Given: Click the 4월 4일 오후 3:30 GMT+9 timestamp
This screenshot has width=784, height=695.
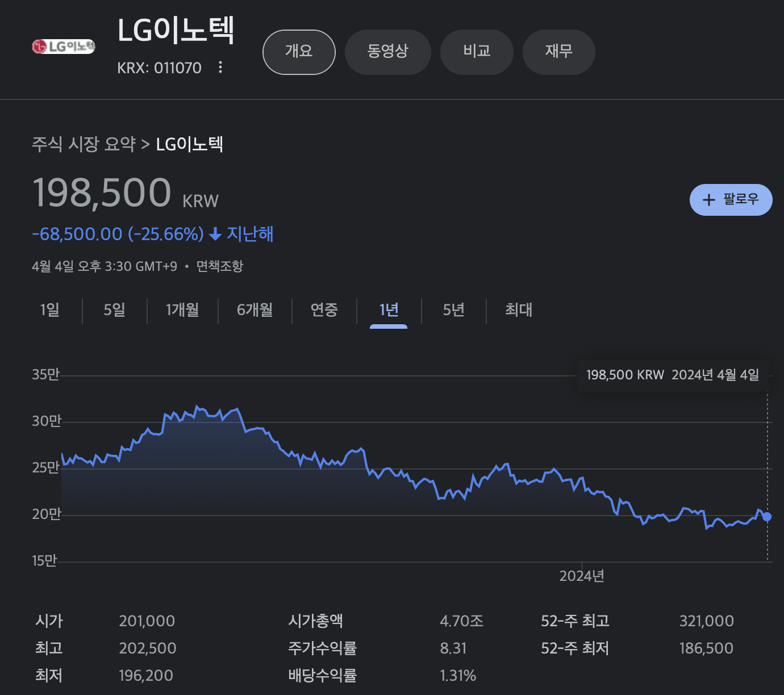Looking at the screenshot, I should pyautogui.click(x=105, y=266).
